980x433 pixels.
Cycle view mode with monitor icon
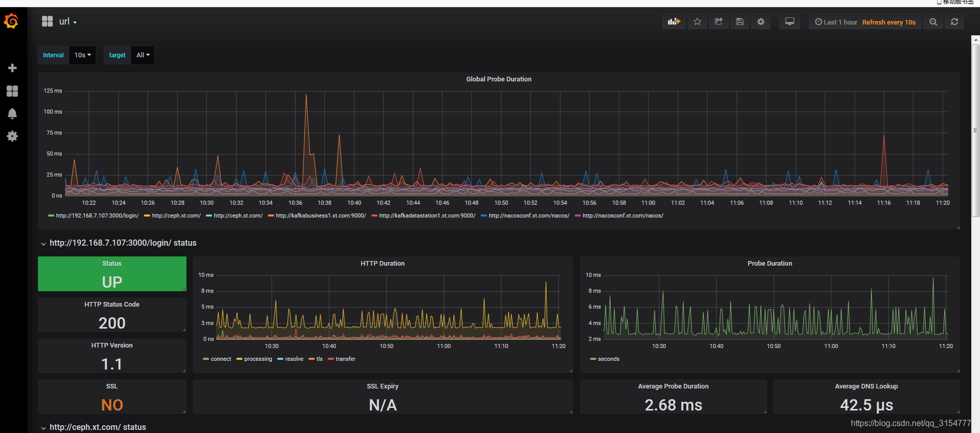(790, 21)
